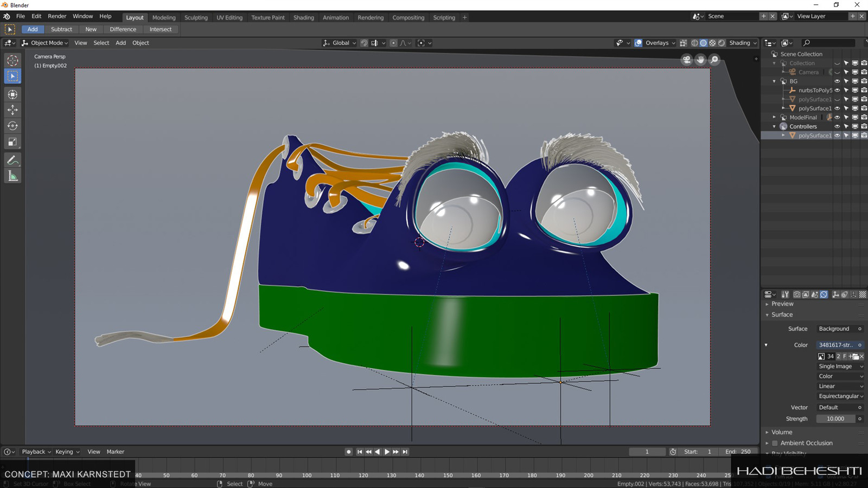Select the 3D Cursor tool
The image size is (868, 488).
[12, 61]
